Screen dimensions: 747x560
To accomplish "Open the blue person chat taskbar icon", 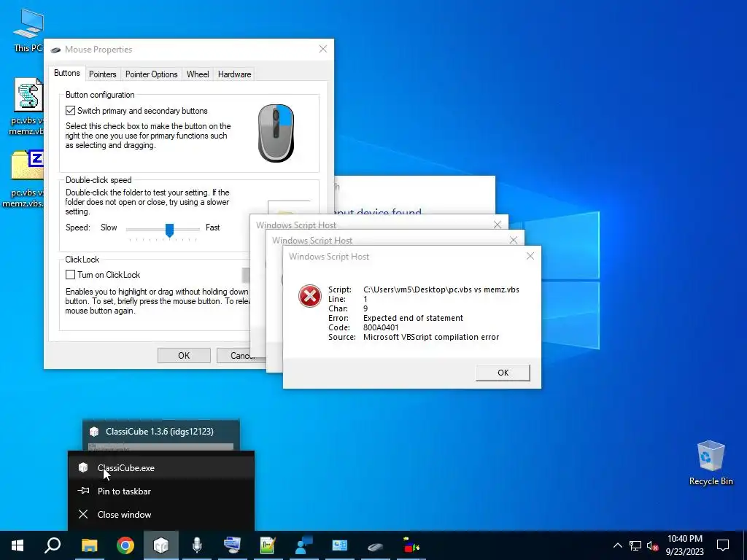I will [304, 545].
